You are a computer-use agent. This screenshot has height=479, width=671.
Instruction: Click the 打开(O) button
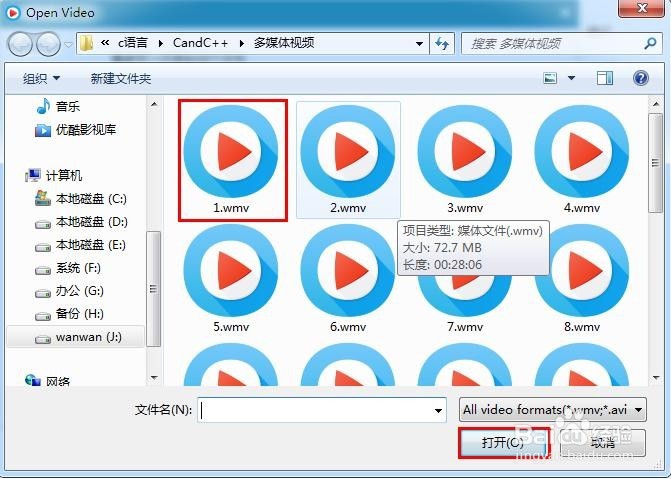[x=504, y=443]
